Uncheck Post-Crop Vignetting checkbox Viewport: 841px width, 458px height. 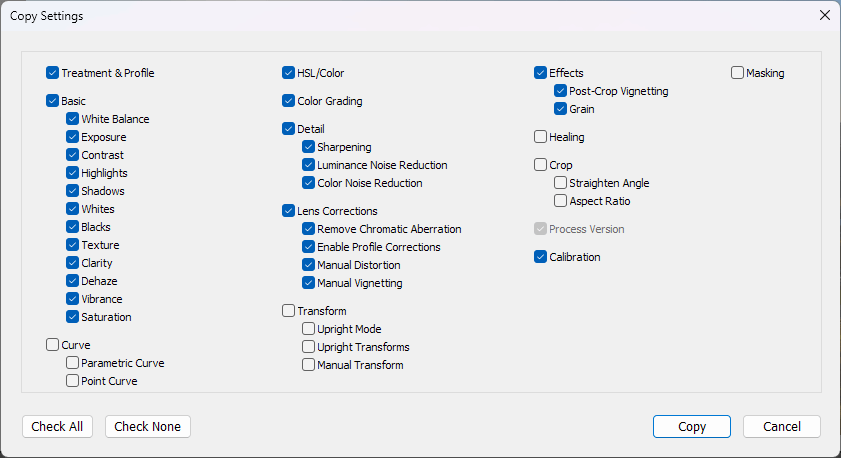(560, 91)
